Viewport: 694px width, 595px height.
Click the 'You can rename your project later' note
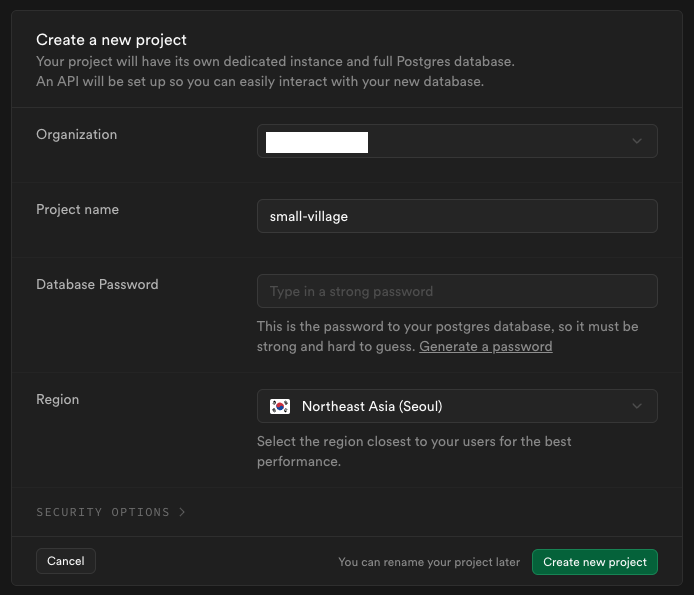pyautogui.click(x=429, y=562)
